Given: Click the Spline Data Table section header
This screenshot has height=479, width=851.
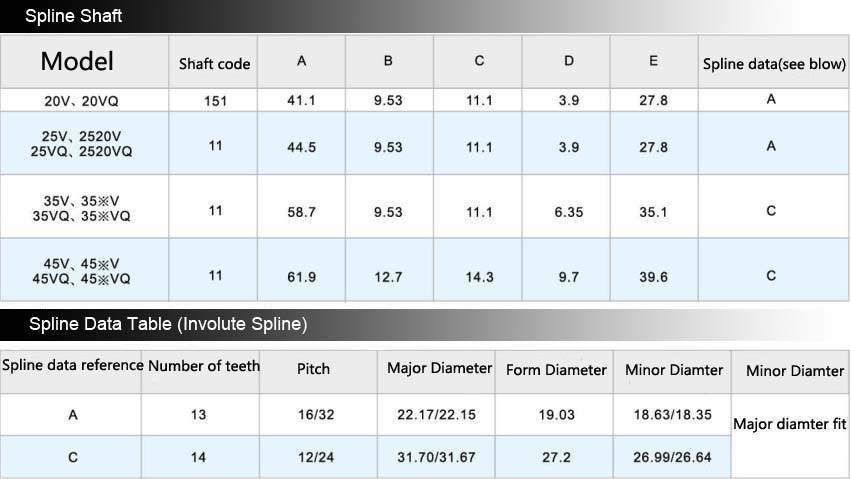Looking at the screenshot, I should pyautogui.click(x=168, y=324).
